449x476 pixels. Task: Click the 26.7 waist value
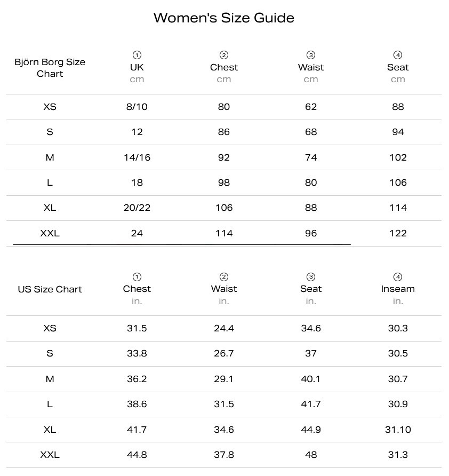point(224,353)
